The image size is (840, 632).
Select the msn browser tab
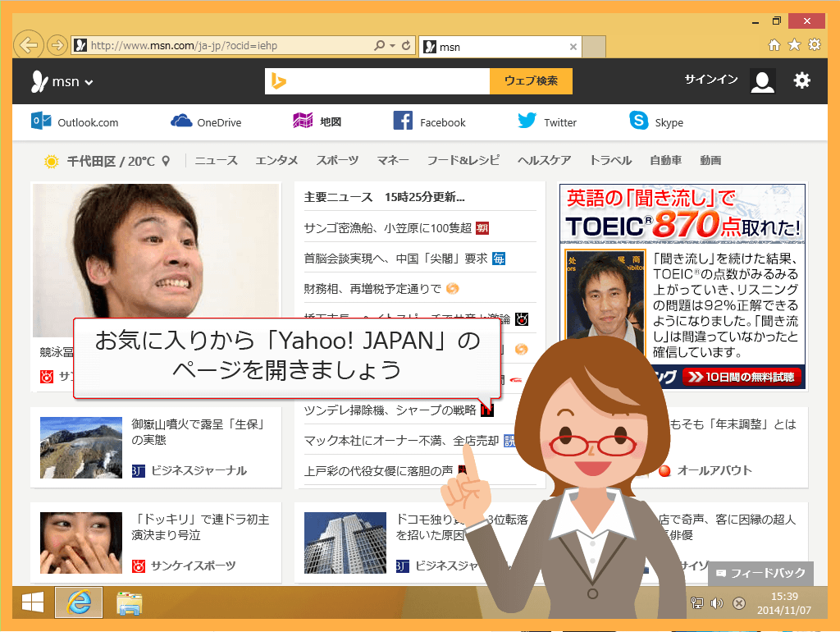tap(484, 47)
